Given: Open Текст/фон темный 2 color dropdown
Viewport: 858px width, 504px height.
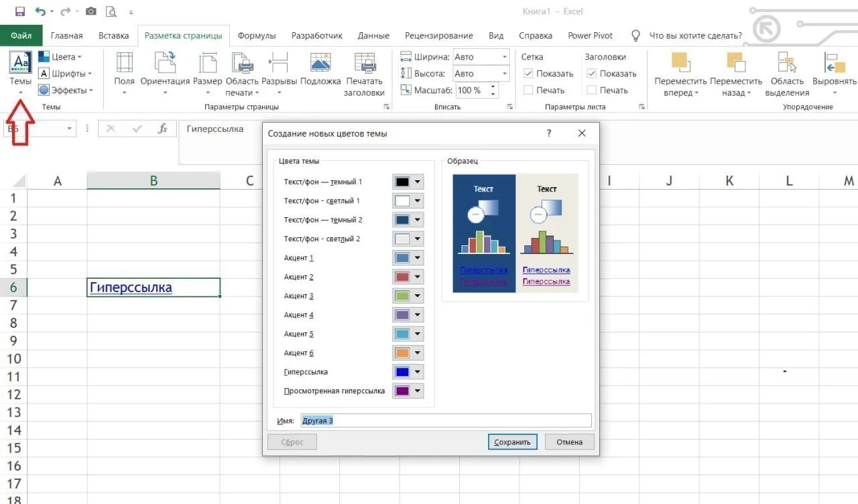Looking at the screenshot, I should click(418, 220).
